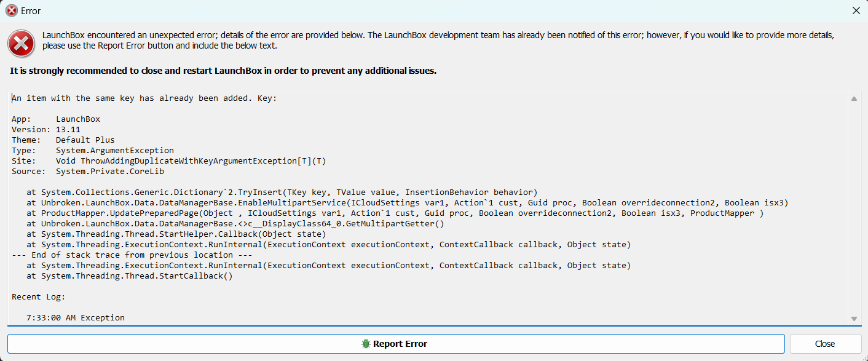Click the Thread.StartCallback() stack line
Screen dimensions: 868x361
pos(130,276)
